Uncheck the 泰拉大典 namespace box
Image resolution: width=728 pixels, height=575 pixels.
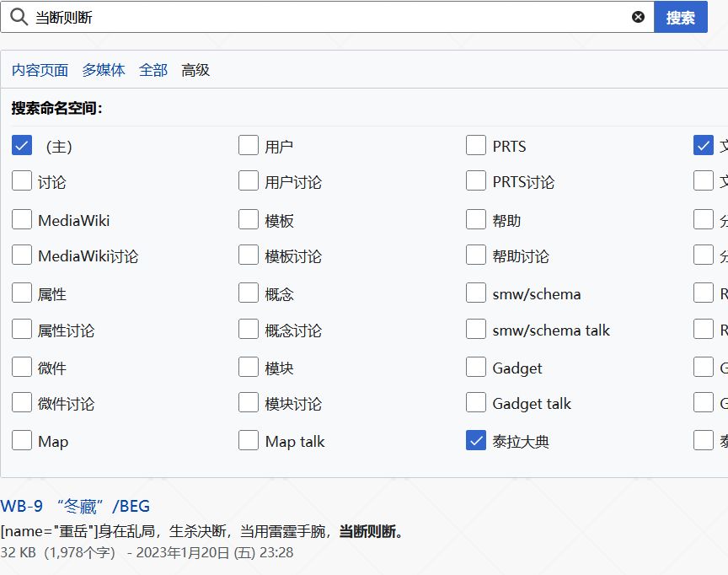coord(475,440)
